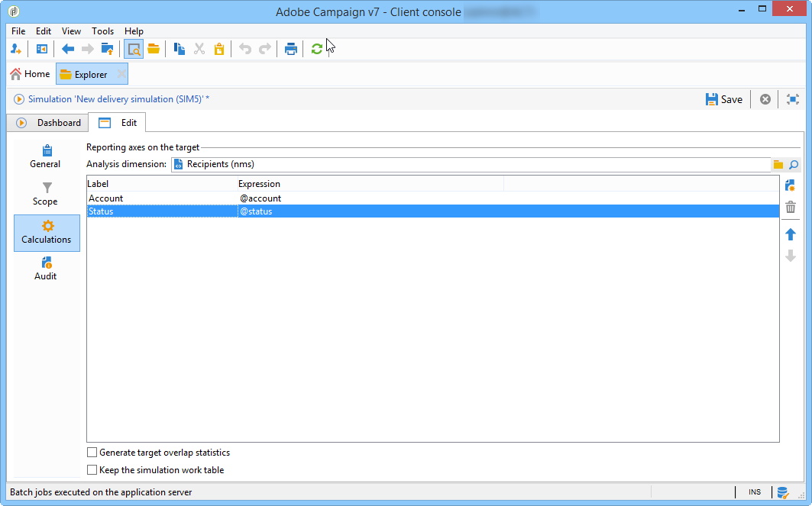Screen dimensions: 812x506
Task: Open the Tools menu
Action: 102,31
